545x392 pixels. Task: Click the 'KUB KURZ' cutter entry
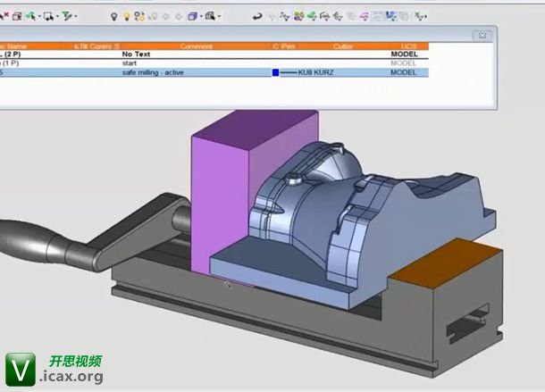[314, 72]
